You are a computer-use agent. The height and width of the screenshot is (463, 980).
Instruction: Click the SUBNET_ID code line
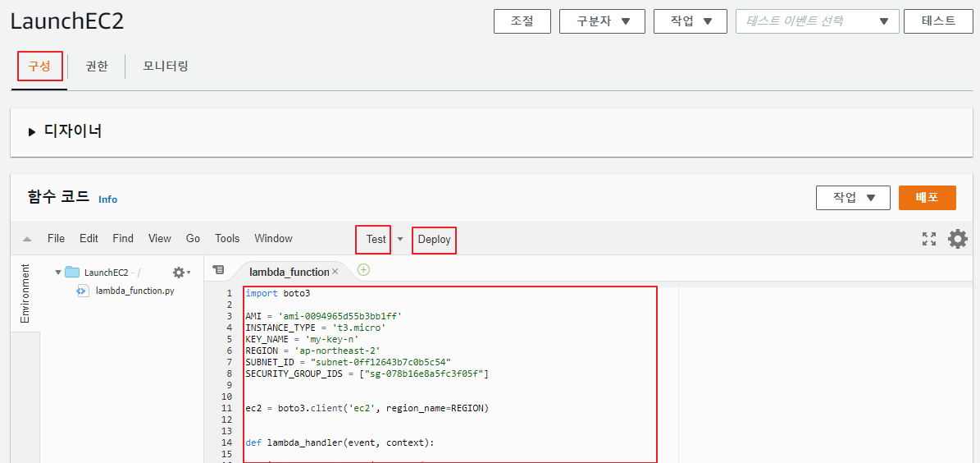pos(348,362)
